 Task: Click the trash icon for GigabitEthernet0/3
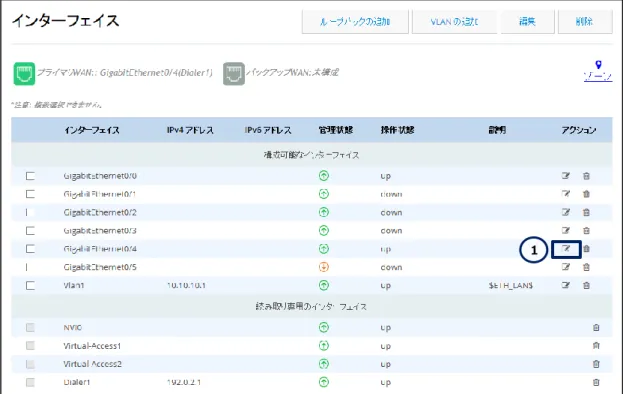point(586,231)
